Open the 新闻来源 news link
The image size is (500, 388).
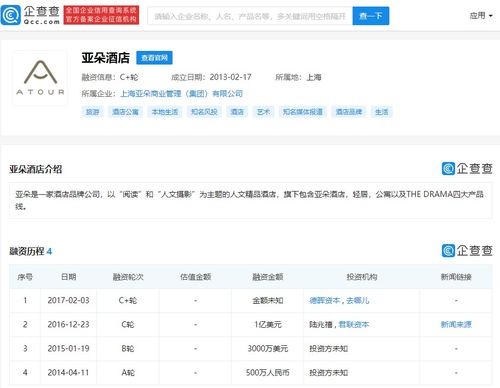pos(456,325)
